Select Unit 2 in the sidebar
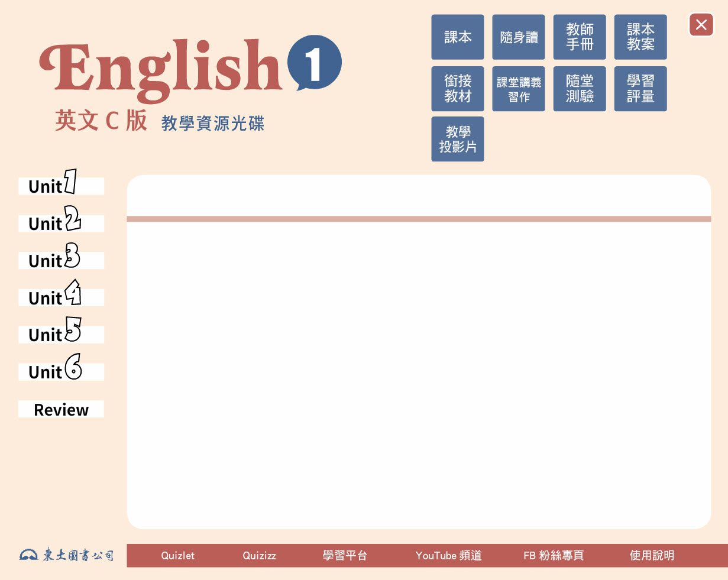Viewport: 728px width, 580px height. tap(61, 223)
